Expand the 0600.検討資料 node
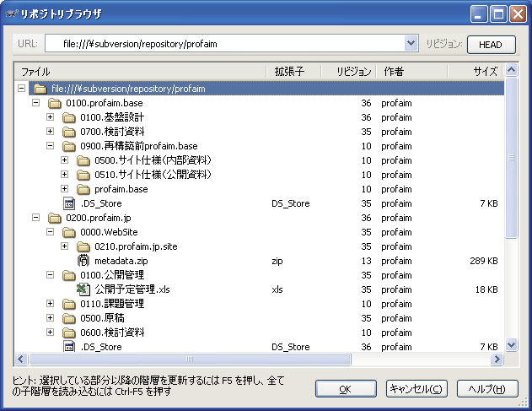Screen dimensions: 532x411 [50, 332]
